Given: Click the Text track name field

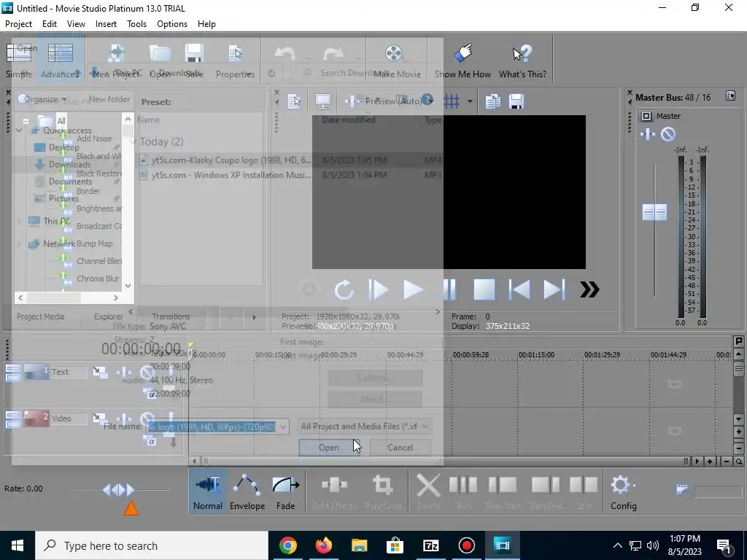Looking at the screenshot, I should pyautogui.click(x=69, y=372).
